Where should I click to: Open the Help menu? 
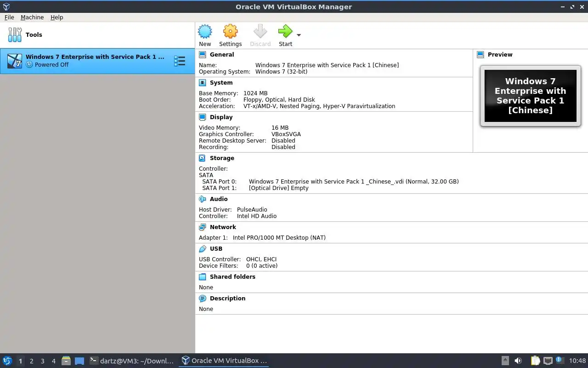[57, 17]
